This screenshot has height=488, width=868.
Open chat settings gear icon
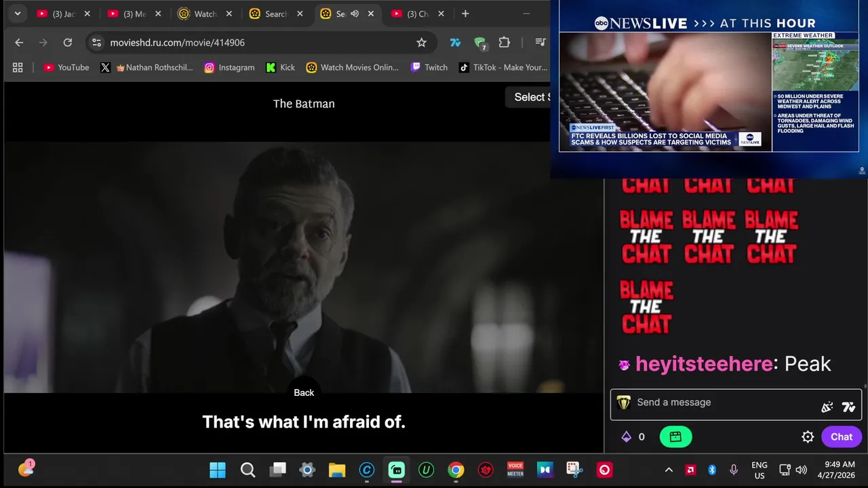(808, 437)
